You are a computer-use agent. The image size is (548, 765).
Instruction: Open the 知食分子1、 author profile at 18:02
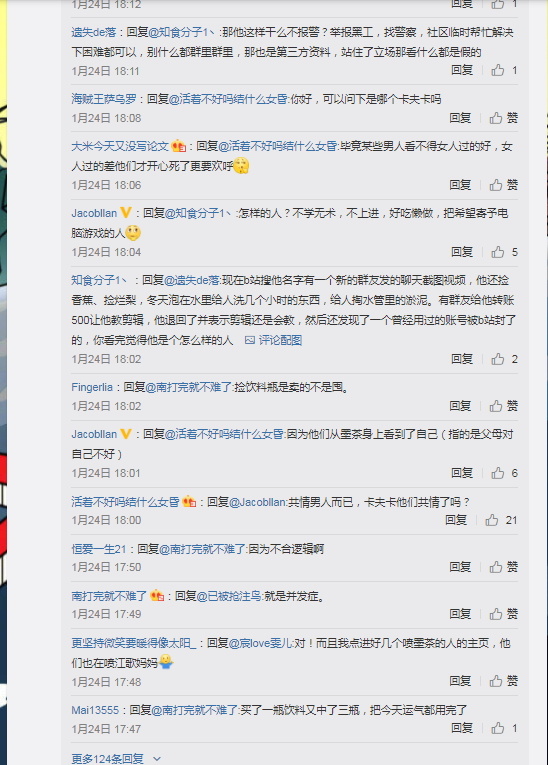[99, 280]
